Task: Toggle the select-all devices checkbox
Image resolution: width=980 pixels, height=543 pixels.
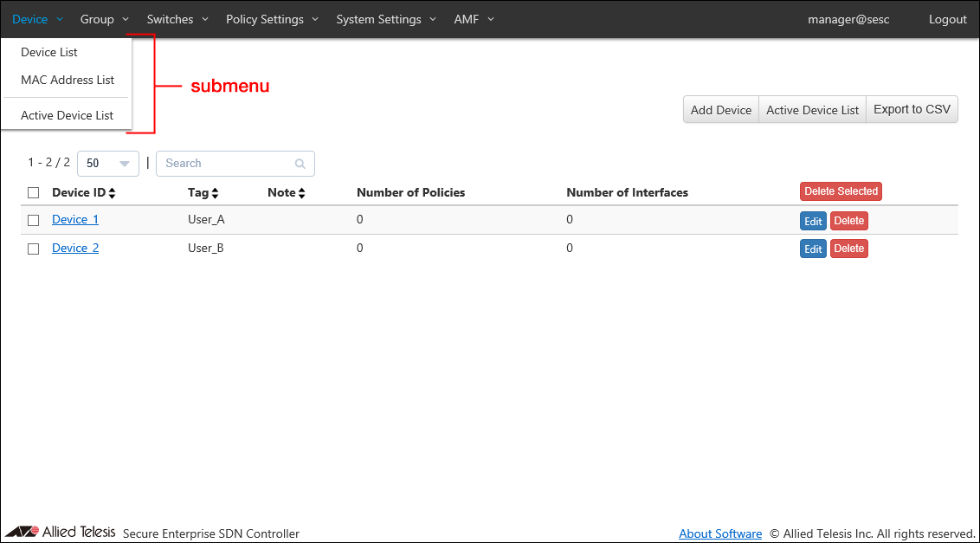Action: click(x=34, y=193)
